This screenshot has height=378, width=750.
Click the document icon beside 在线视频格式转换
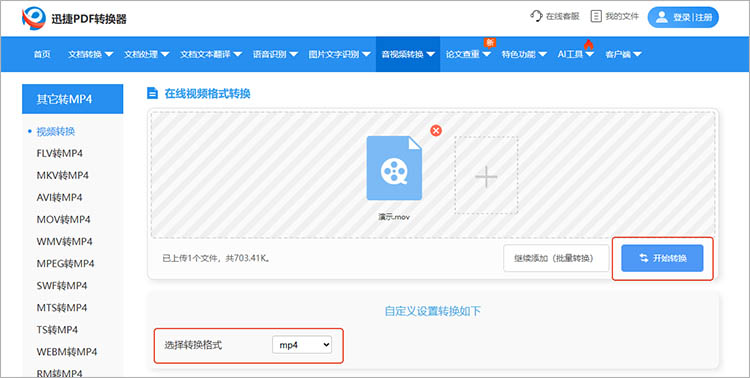(x=153, y=93)
